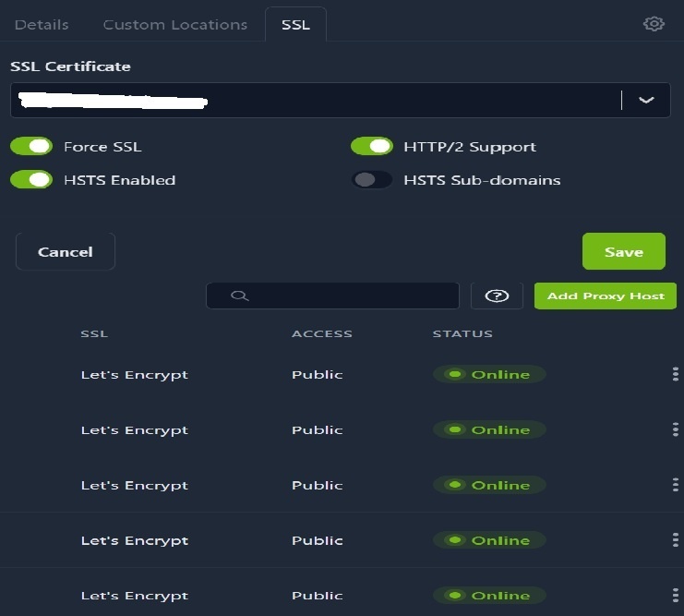
Task: Open the fifth proxy host's three-dot menu
Action: pos(675,596)
